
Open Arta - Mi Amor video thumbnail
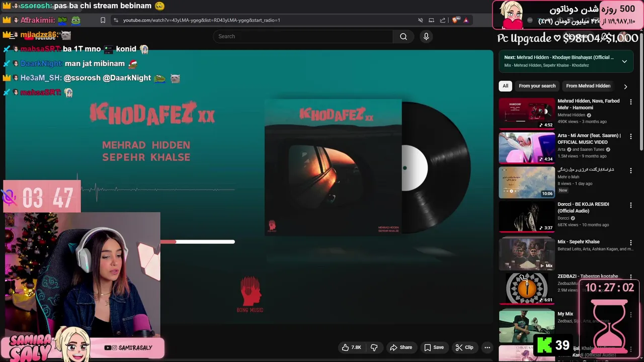pyautogui.click(x=527, y=148)
